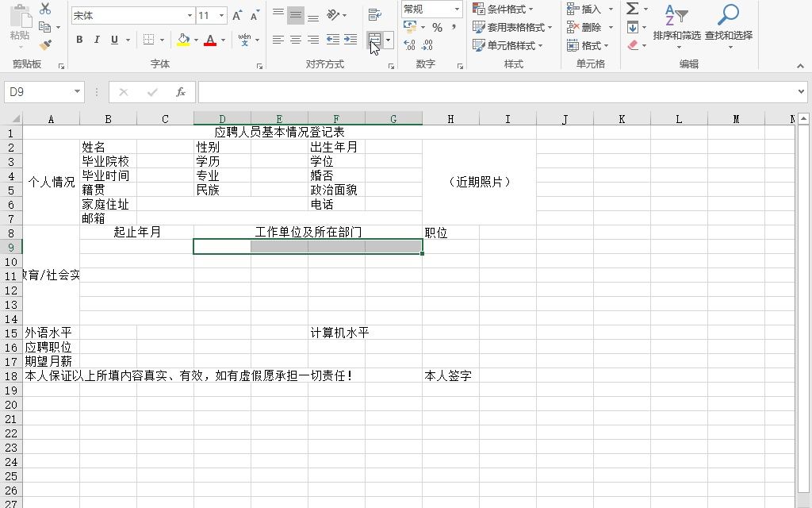Toggle underline formatting
The width and height of the screenshot is (812, 508).
(114, 40)
